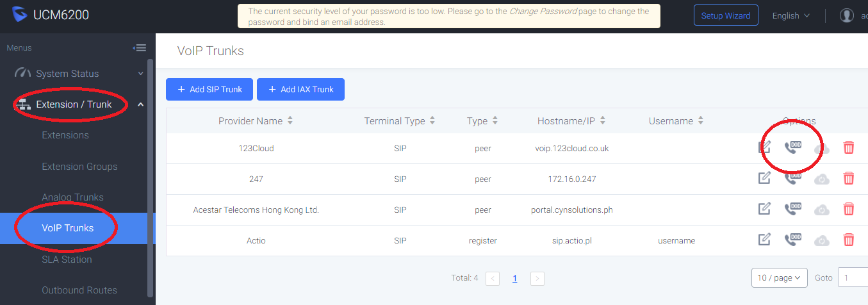Delete the Actio trunk

pos(849,240)
